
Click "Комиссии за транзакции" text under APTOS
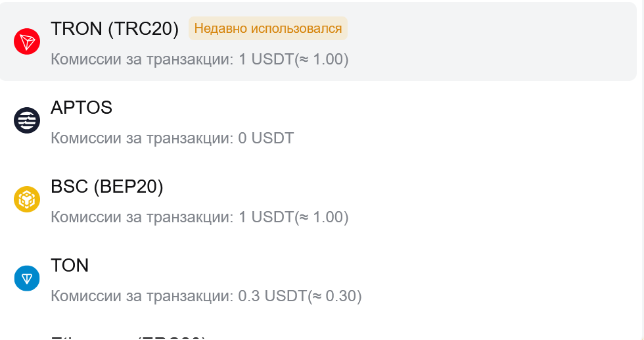pos(141,138)
